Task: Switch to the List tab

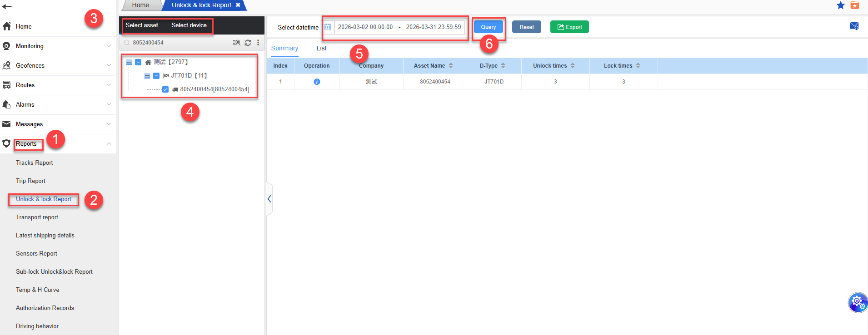Action: (321, 48)
